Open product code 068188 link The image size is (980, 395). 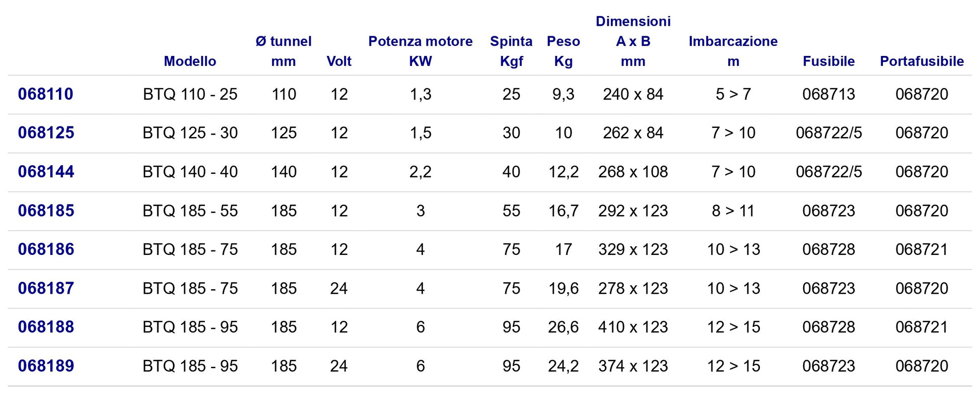(46, 327)
